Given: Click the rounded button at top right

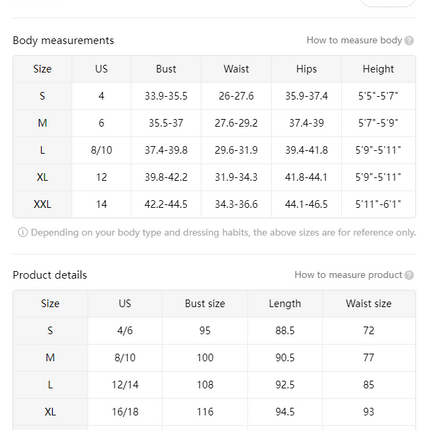Looking at the screenshot, I should click(388, 3).
